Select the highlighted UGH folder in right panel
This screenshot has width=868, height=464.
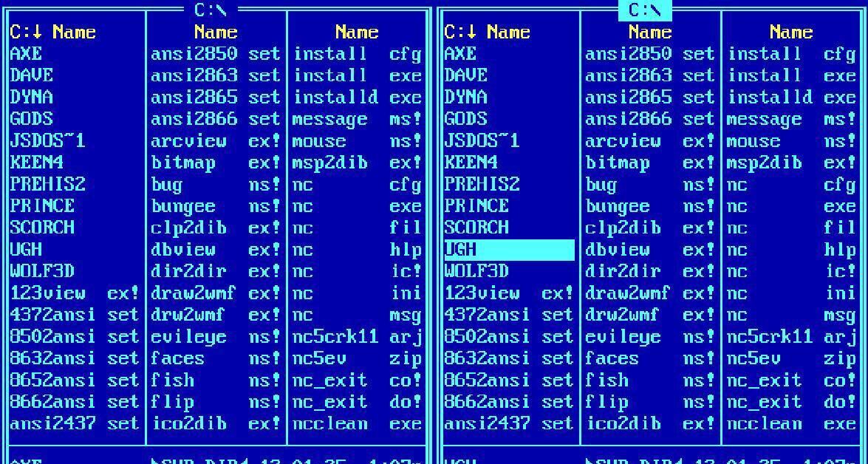pos(508,250)
